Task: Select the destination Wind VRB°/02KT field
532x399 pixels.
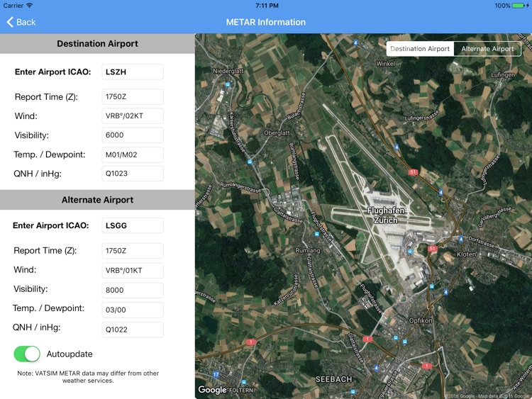Action: (x=133, y=116)
